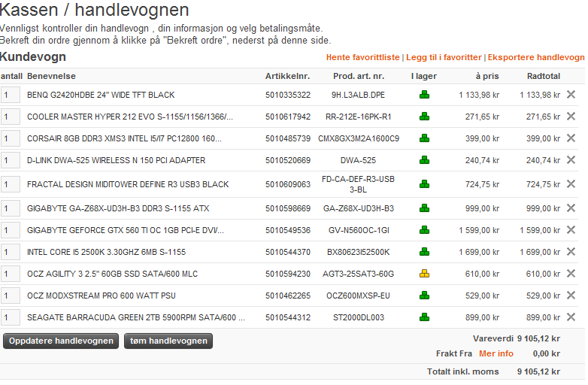Click stock icon for GeForce GTX 560 TI
588x385 pixels.
[424, 229]
